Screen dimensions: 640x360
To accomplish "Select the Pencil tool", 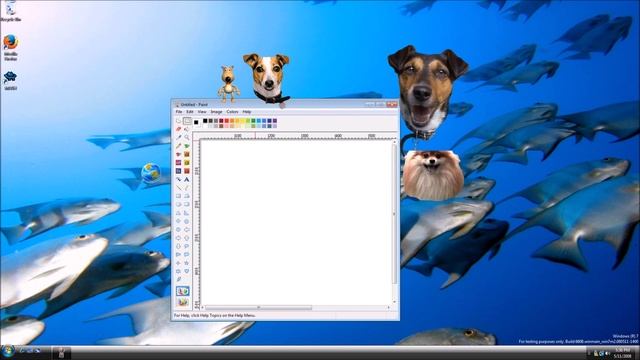I will [178, 146].
